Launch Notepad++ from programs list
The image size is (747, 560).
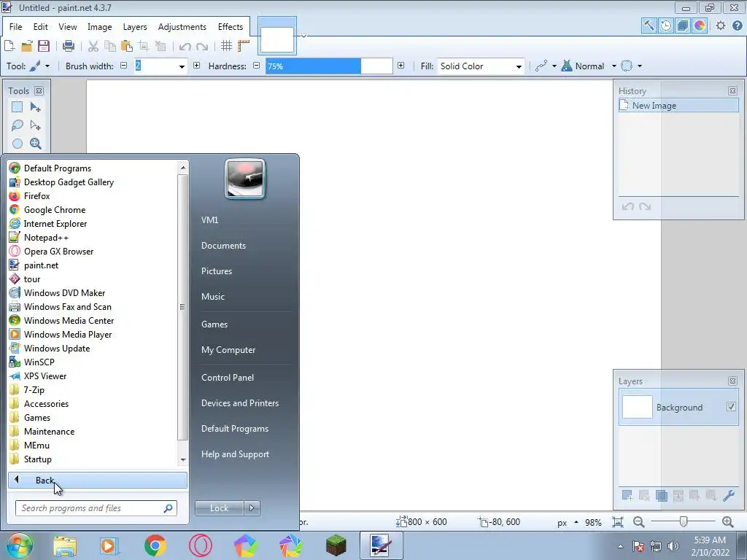[46, 237]
